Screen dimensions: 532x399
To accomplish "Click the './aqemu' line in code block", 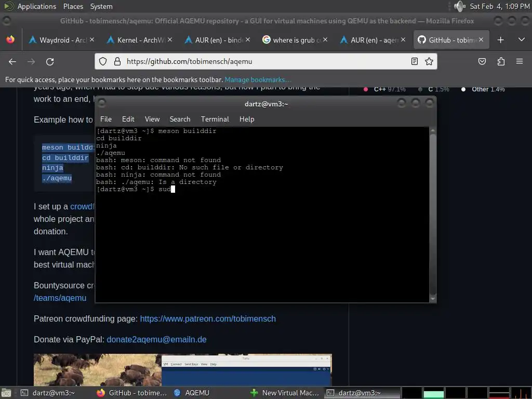I will pyautogui.click(x=57, y=178).
